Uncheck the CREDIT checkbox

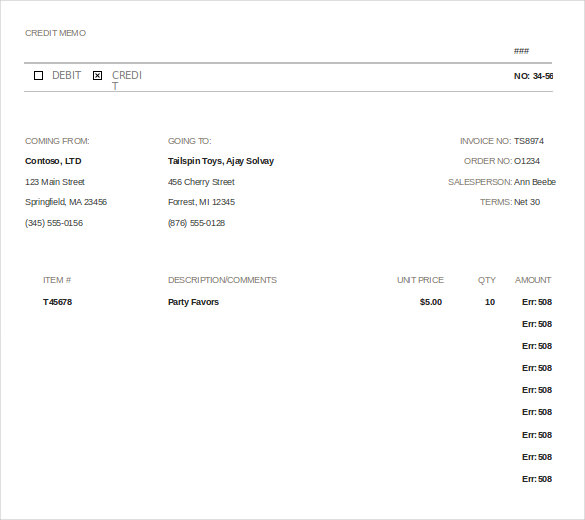pos(97,76)
